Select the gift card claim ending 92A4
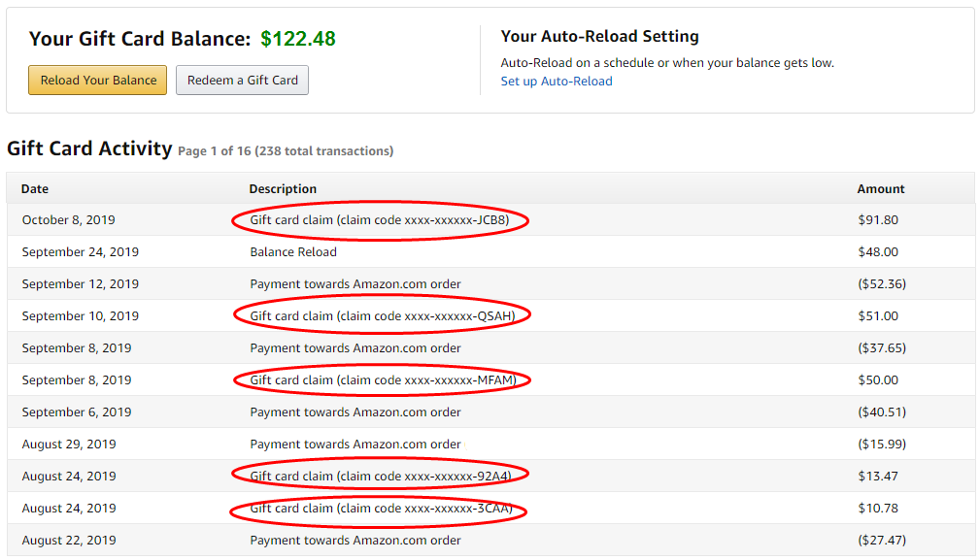The image size is (980, 560). coord(381,477)
